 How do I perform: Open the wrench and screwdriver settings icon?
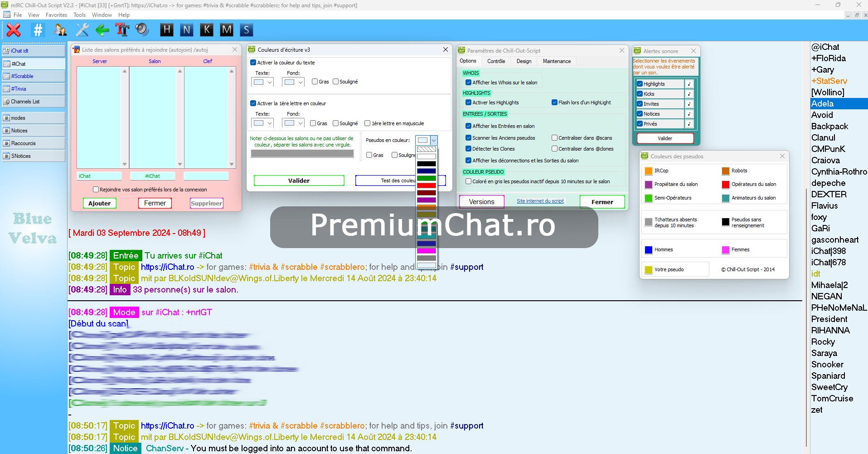point(82,30)
